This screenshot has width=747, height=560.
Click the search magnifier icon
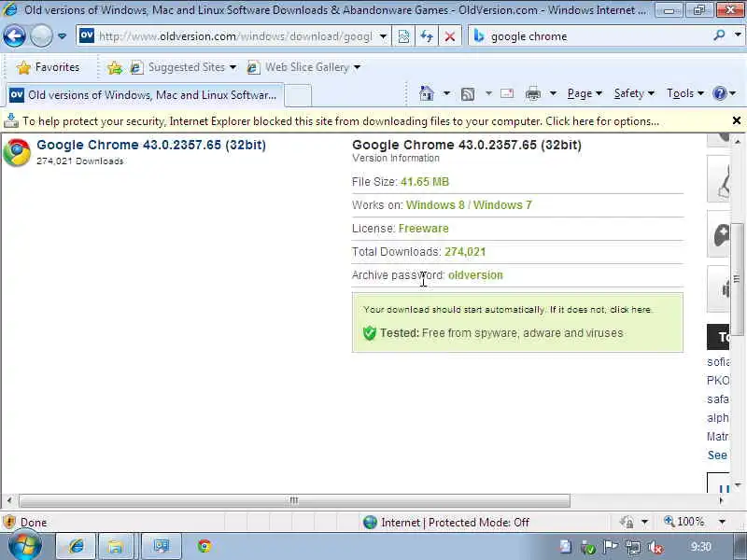[x=719, y=35]
